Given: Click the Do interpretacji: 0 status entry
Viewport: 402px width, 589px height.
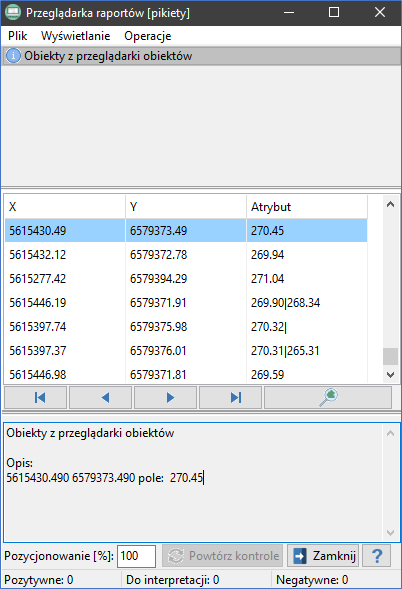Looking at the screenshot, I should click(x=172, y=580).
